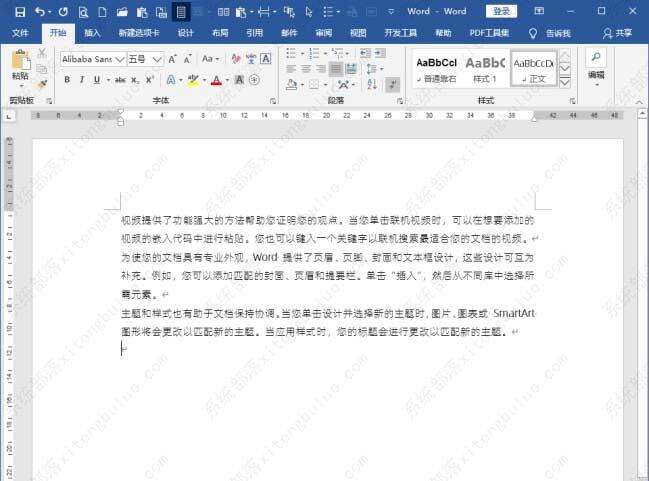Expand the styles gallery with the more arrow
The height and width of the screenshot is (481, 649).
pyautogui.click(x=565, y=82)
